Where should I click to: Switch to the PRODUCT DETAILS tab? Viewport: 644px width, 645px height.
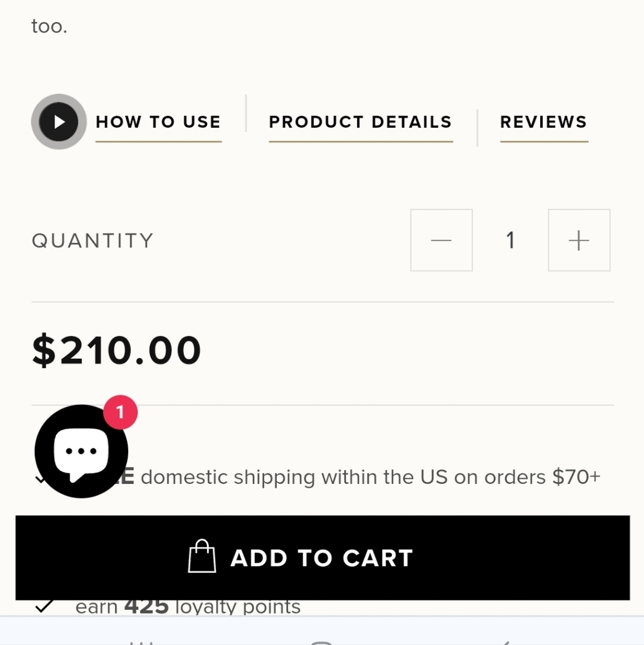[x=360, y=122]
